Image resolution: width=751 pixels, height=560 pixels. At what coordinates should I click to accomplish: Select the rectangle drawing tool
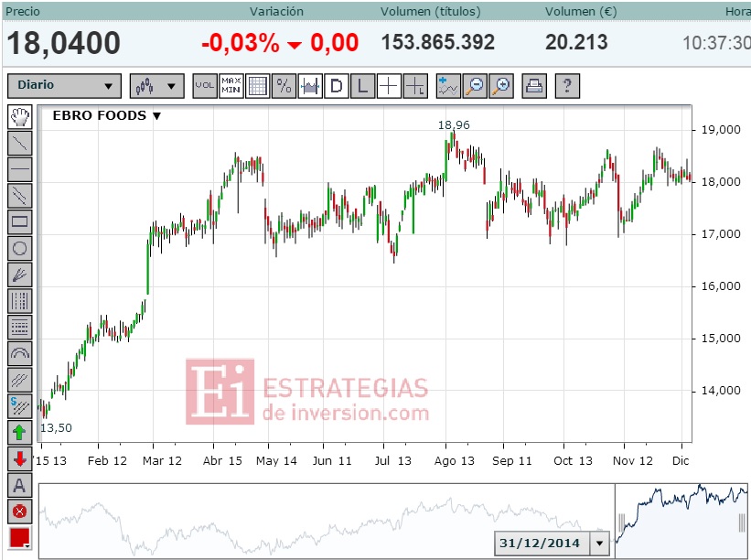(19, 221)
